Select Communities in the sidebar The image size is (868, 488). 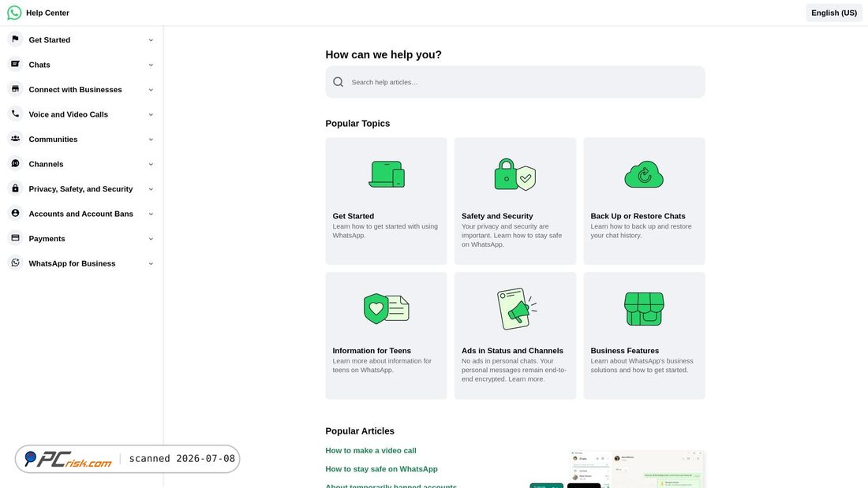tap(53, 140)
